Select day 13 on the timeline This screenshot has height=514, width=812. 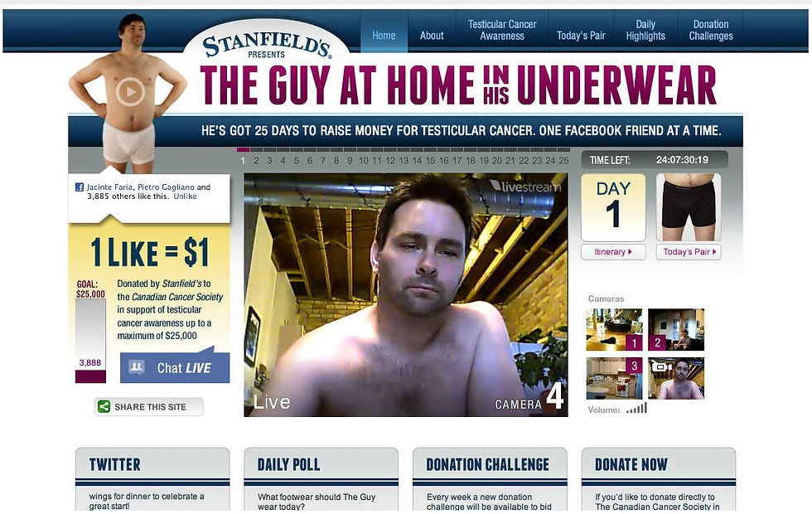404,161
